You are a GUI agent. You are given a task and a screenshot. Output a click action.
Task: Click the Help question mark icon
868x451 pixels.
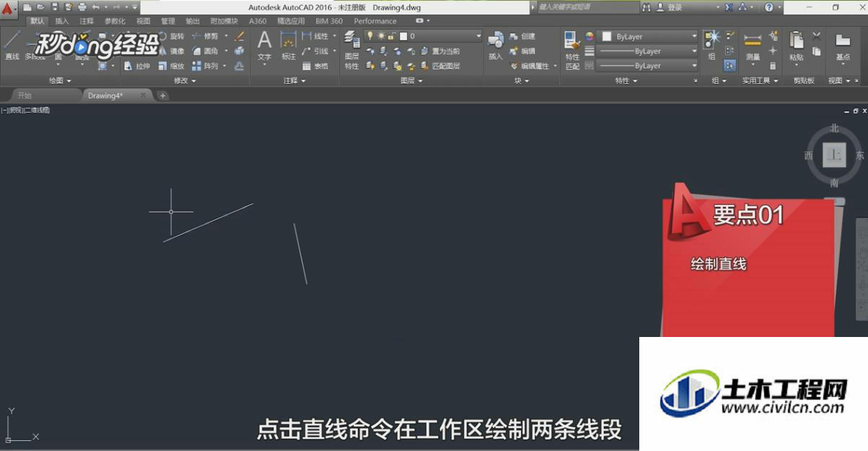769,7
